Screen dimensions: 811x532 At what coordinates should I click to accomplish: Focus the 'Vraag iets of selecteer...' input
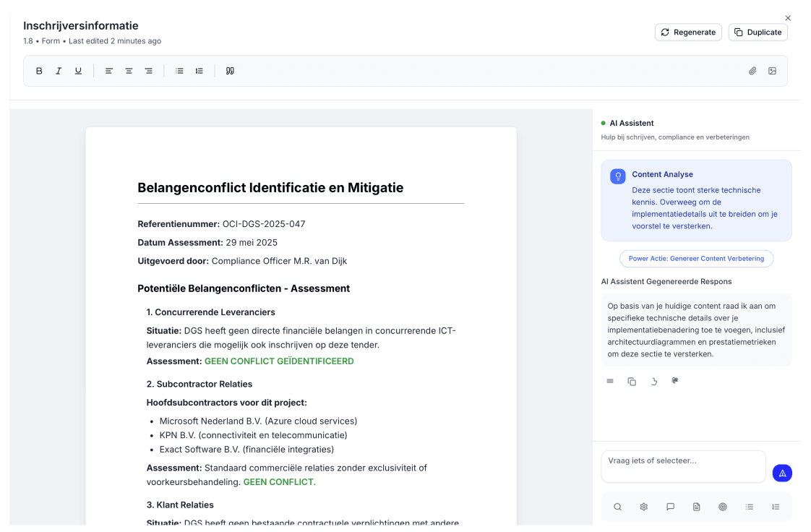[683, 466]
